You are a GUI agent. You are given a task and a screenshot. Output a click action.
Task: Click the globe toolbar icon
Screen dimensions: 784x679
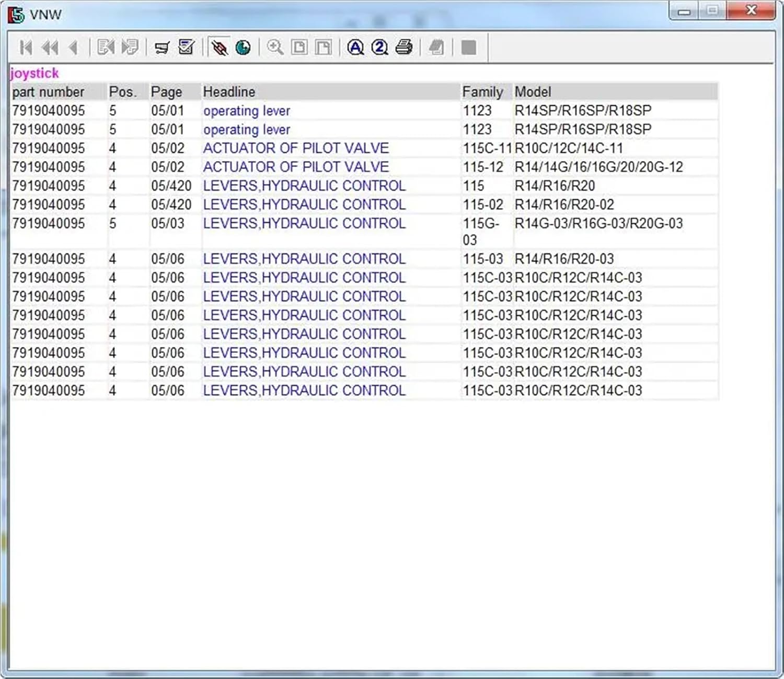pos(243,48)
